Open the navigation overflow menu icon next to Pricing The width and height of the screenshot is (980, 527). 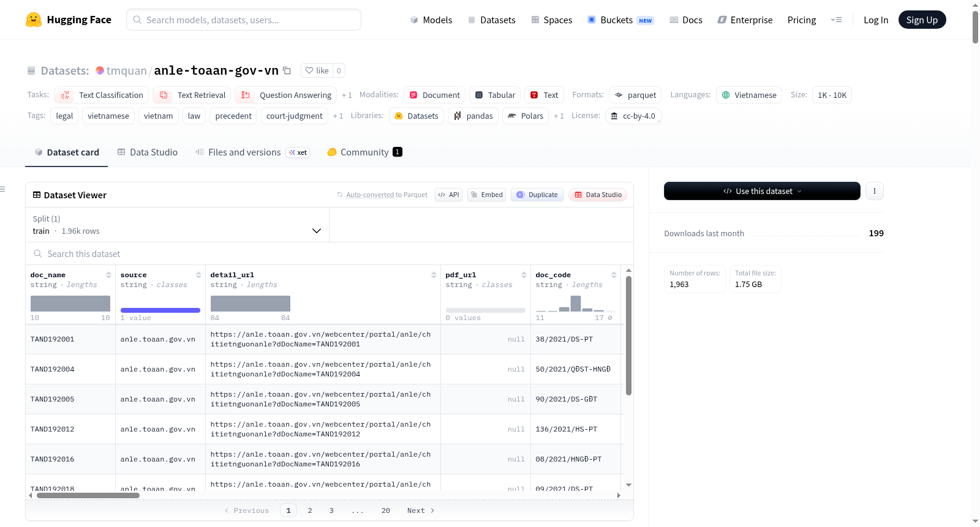836,20
